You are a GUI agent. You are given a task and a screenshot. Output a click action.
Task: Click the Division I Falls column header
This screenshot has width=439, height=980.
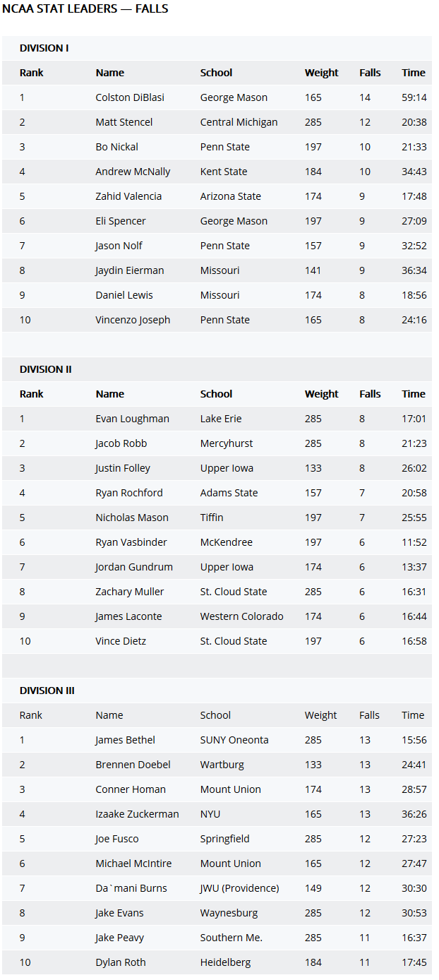tap(370, 73)
